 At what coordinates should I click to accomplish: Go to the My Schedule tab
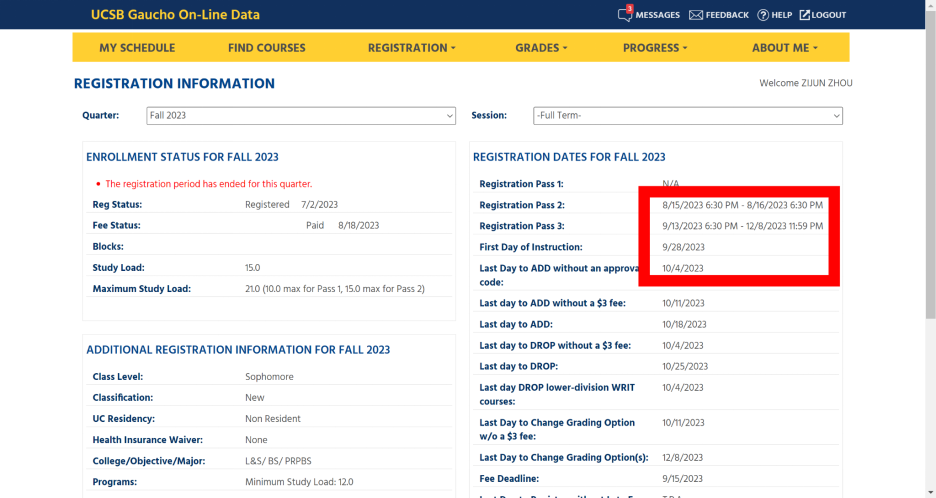coord(137,48)
